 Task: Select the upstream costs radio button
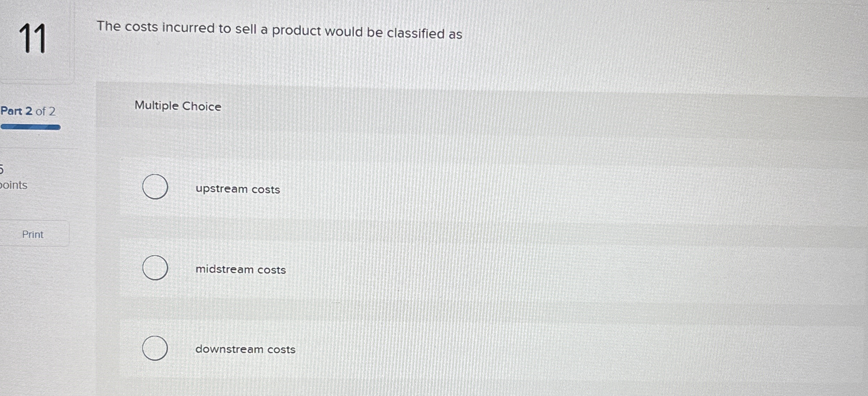pyautogui.click(x=155, y=187)
